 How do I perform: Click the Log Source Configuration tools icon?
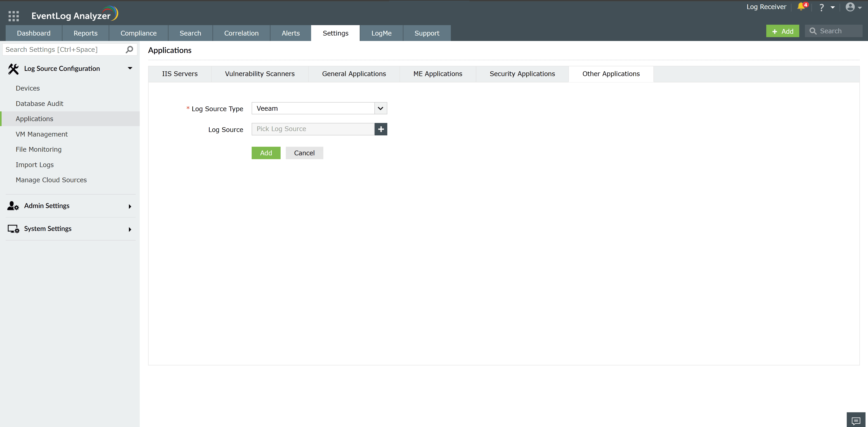click(x=14, y=69)
